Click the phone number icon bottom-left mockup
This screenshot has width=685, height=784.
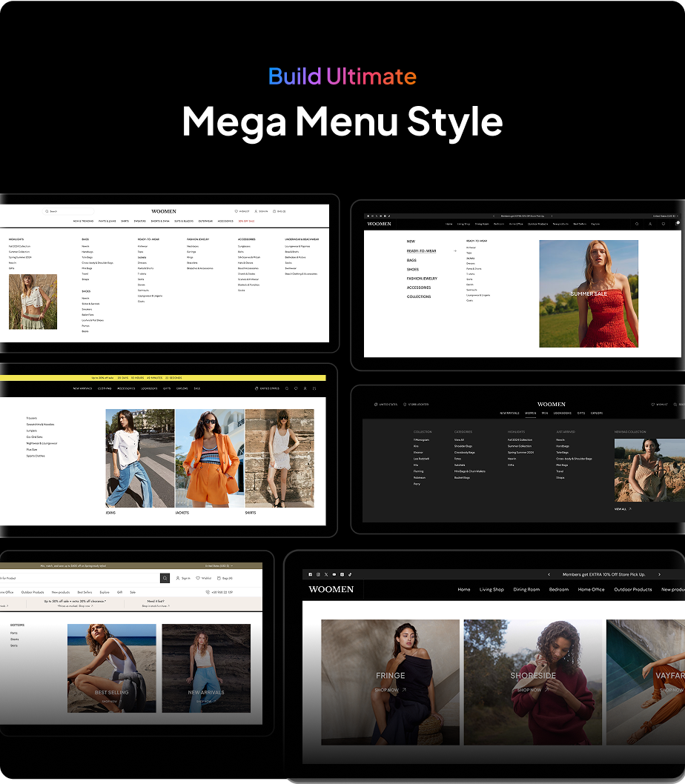click(x=208, y=592)
